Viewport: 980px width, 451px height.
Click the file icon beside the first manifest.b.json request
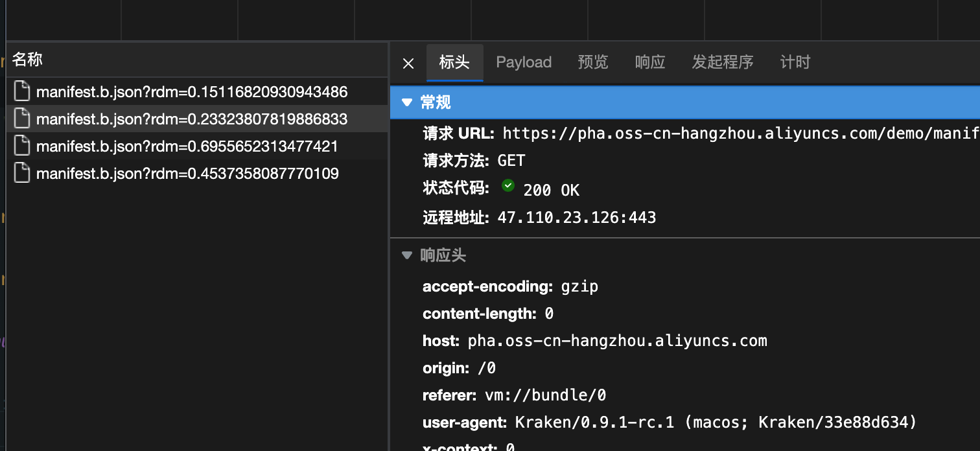point(22,91)
